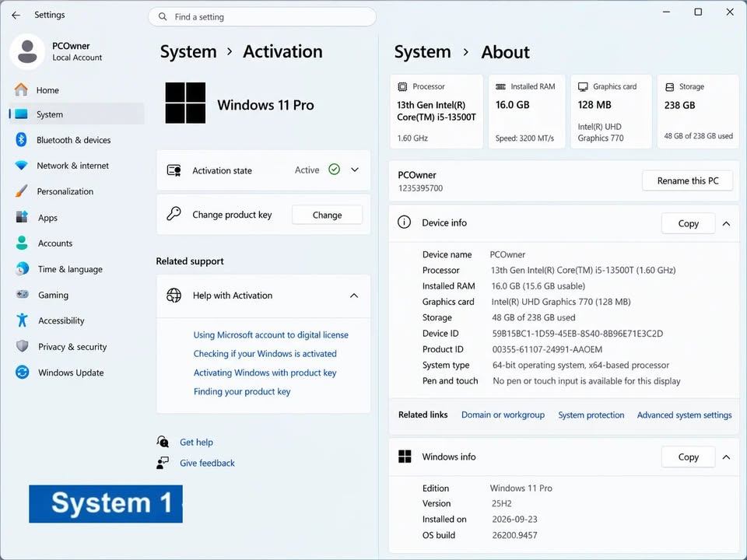Click the Device info circle-i icon

(404, 222)
